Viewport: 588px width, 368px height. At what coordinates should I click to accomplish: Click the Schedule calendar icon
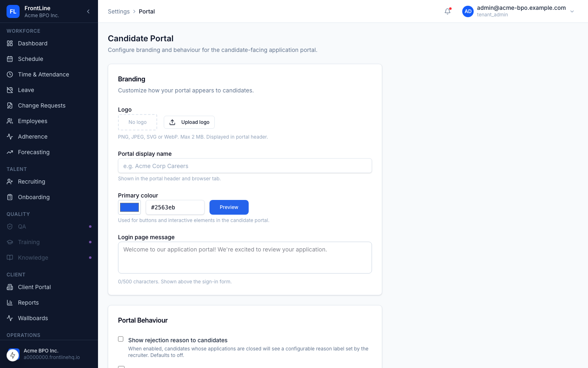pyautogui.click(x=10, y=59)
